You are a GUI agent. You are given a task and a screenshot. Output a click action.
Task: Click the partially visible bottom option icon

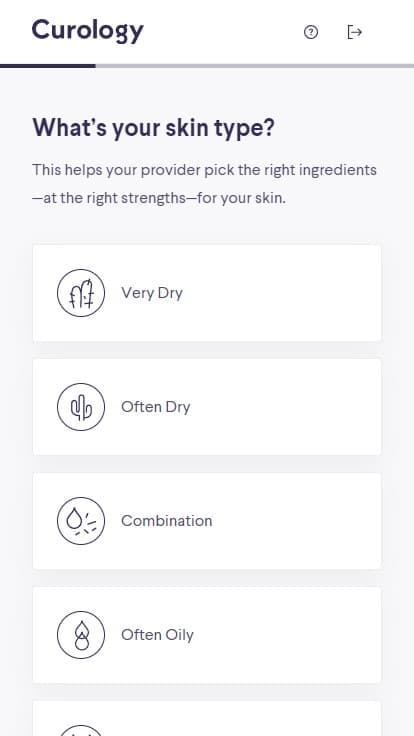click(x=81, y=730)
